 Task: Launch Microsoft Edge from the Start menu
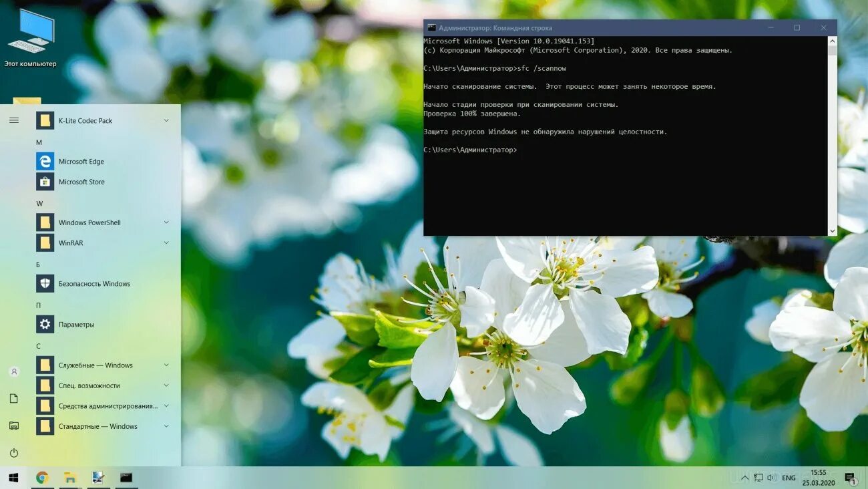81,161
